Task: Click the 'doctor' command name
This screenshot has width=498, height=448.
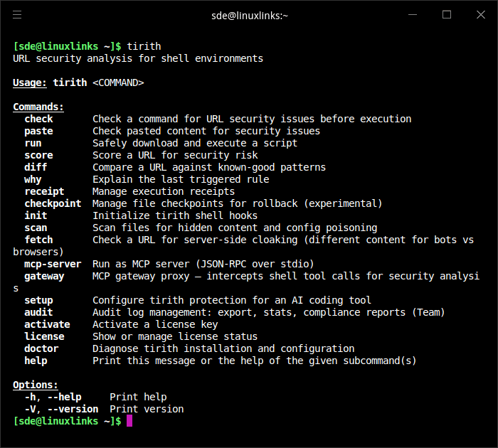Action: coord(41,348)
